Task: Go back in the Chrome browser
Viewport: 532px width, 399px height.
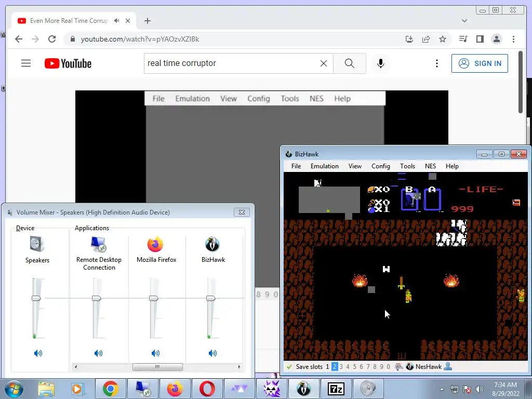Action: 19,39
